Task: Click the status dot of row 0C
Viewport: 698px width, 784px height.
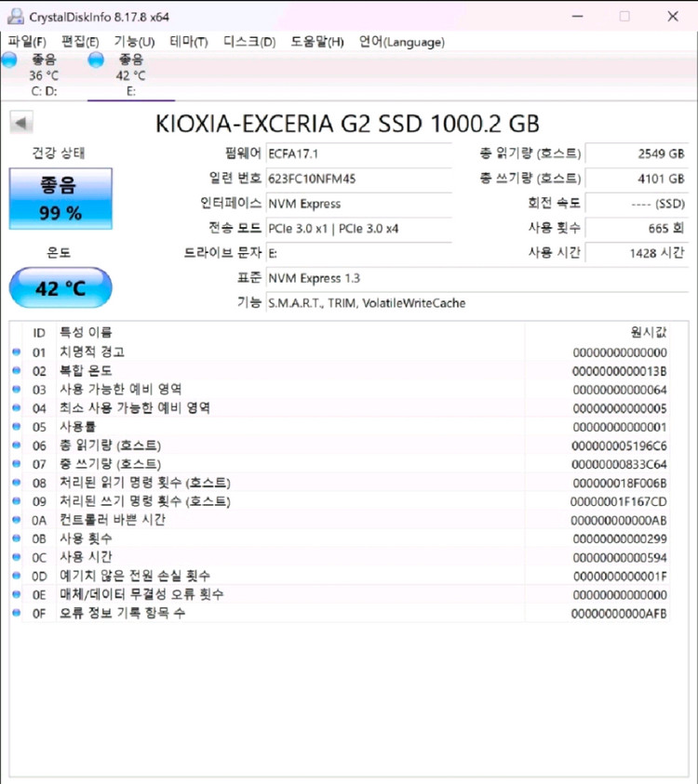Action: click(17, 557)
